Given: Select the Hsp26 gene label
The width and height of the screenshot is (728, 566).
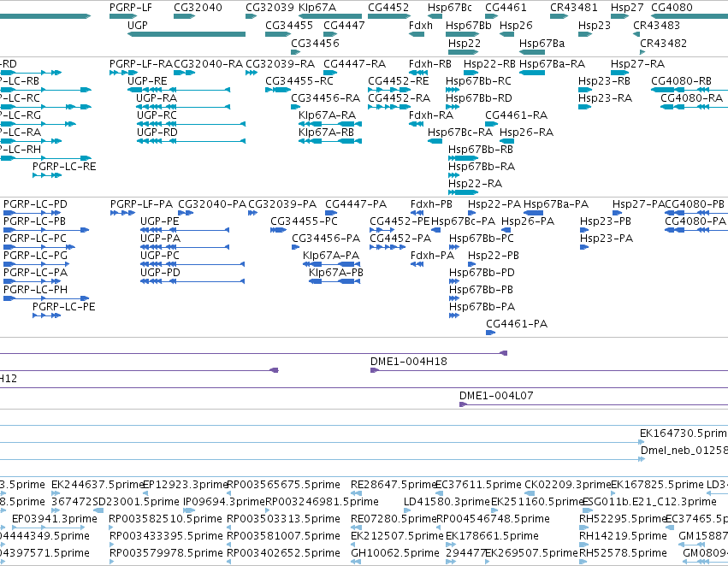Looking at the screenshot, I should pos(516,25).
